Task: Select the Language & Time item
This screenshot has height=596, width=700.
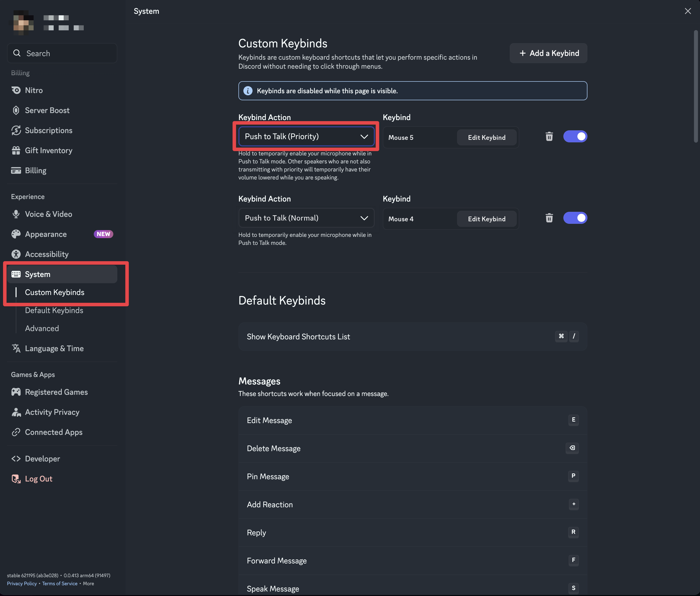Action: 62,348
